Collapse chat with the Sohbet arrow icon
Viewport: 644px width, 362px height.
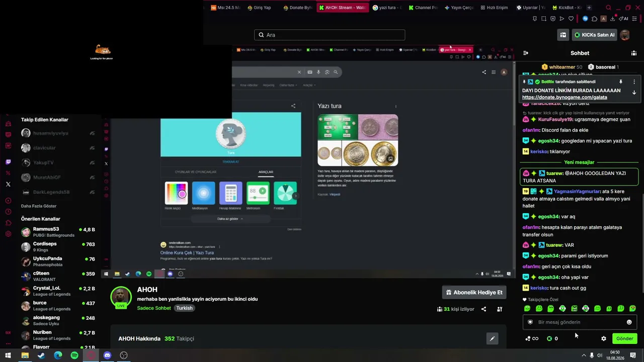[526, 53]
